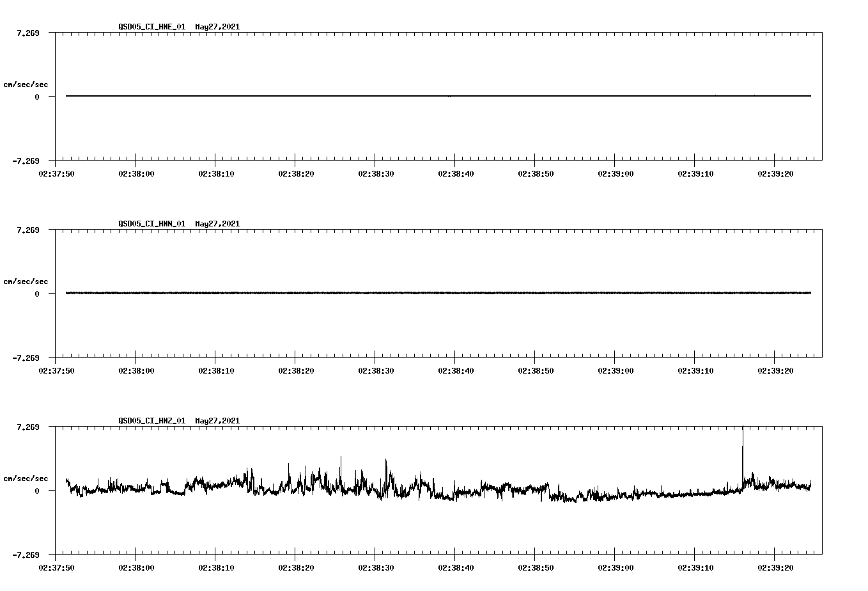Select the 02:39:20 tick on the bottom axis
868x591 pixels.
pyautogui.click(x=774, y=566)
